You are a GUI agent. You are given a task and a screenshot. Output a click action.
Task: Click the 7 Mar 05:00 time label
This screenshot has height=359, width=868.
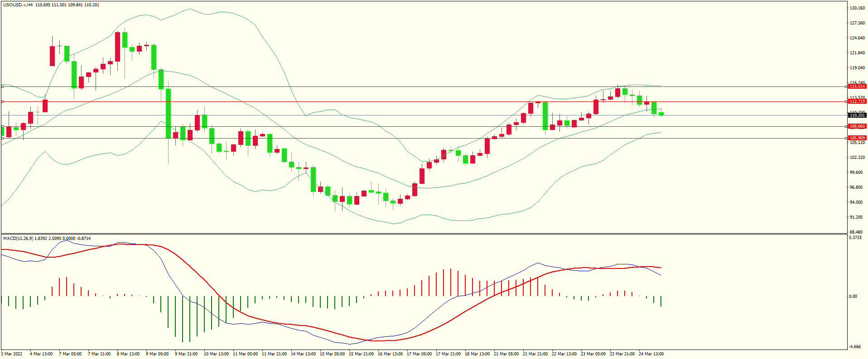(70, 354)
